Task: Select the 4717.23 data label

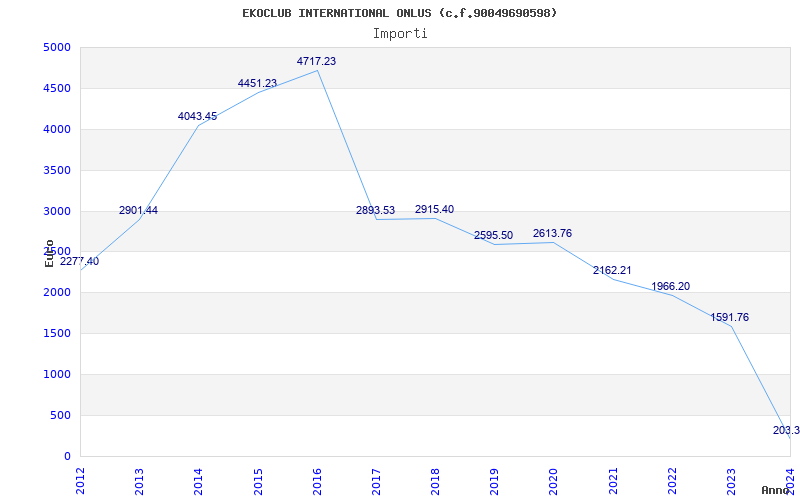Action: pyautogui.click(x=316, y=61)
